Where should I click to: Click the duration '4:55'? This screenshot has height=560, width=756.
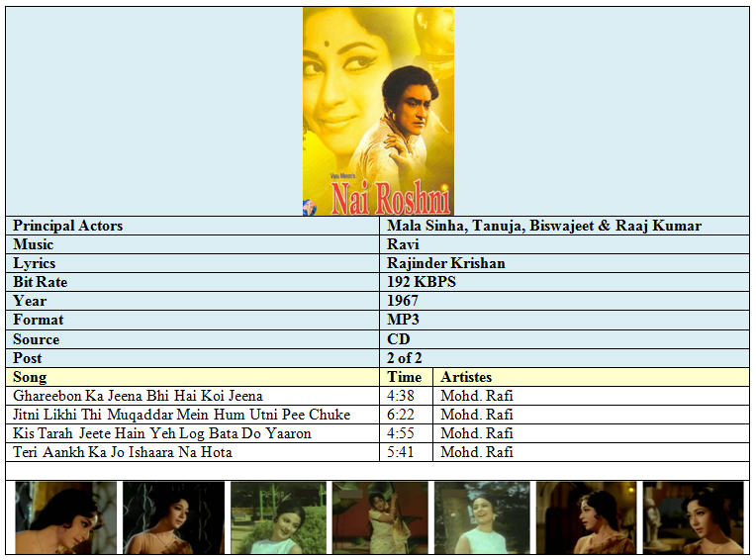coord(401,433)
